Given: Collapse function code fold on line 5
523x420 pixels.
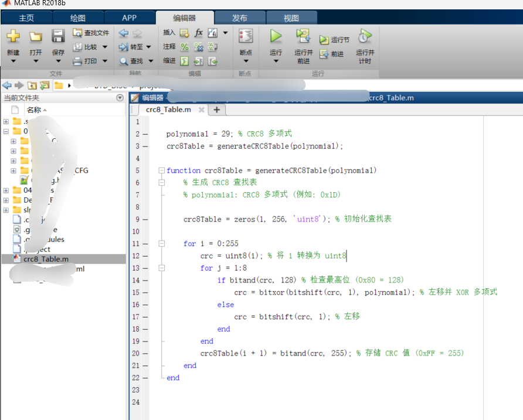Looking at the screenshot, I should 161,170.
